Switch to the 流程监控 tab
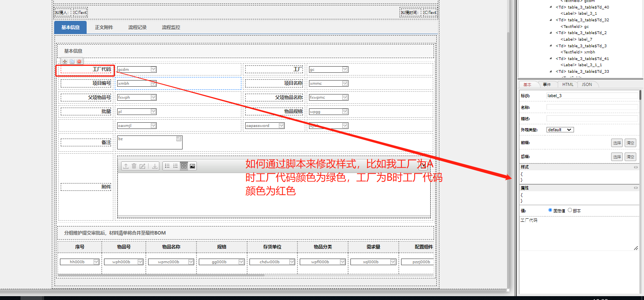This screenshot has height=300, width=644. tap(171, 27)
